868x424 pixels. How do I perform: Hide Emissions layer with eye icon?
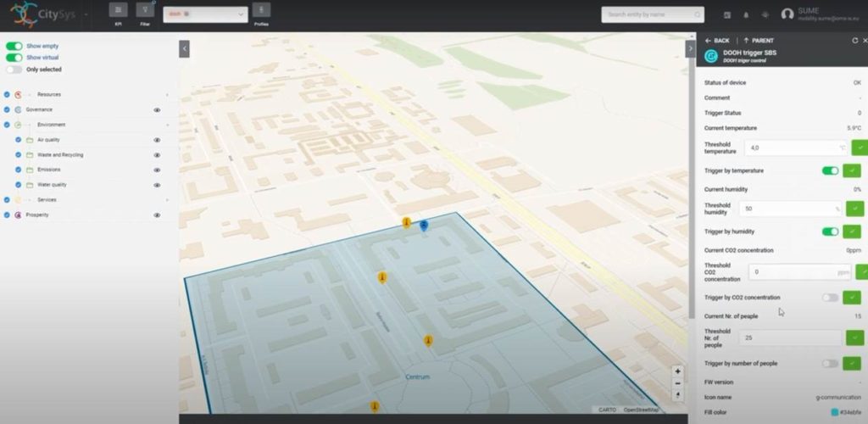(157, 170)
